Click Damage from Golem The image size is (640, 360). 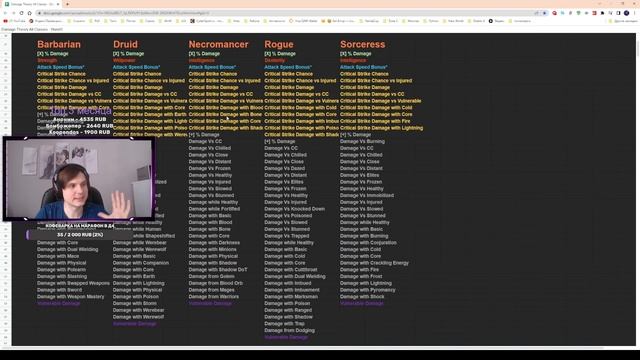click(x=211, y=276)
